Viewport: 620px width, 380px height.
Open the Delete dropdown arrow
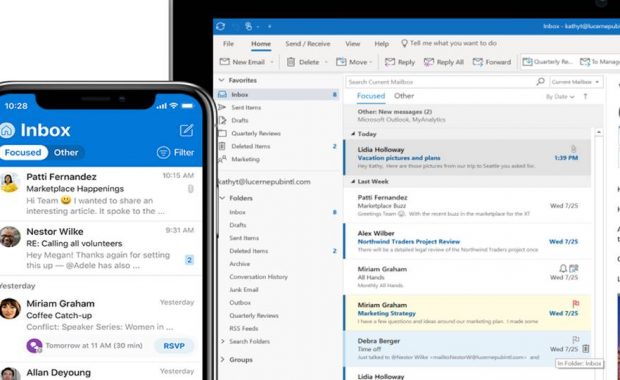pyautogui.click(x=326, y=62)
